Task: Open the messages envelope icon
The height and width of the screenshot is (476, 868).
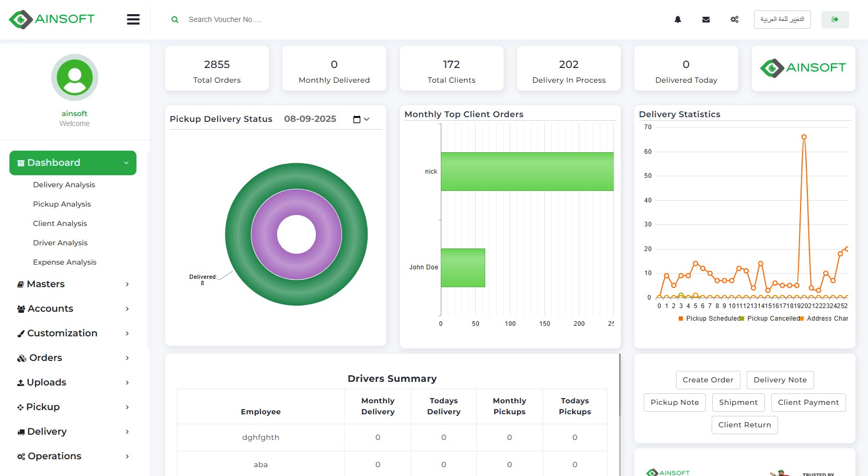Action: coord(706,19)
